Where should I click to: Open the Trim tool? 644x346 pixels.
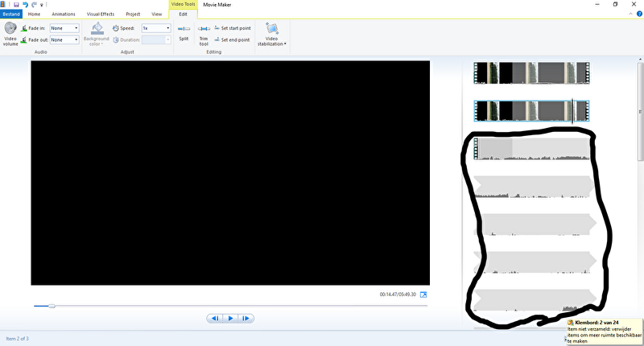(x=203, y=29)
